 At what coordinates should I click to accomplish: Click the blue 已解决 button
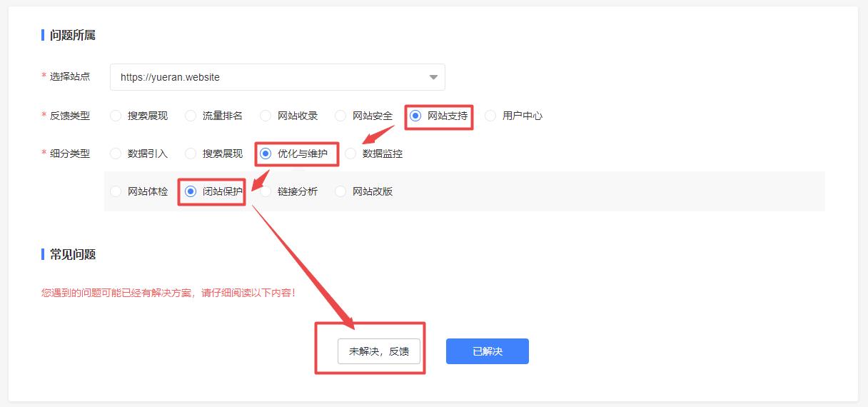click(x=488, y=351)
